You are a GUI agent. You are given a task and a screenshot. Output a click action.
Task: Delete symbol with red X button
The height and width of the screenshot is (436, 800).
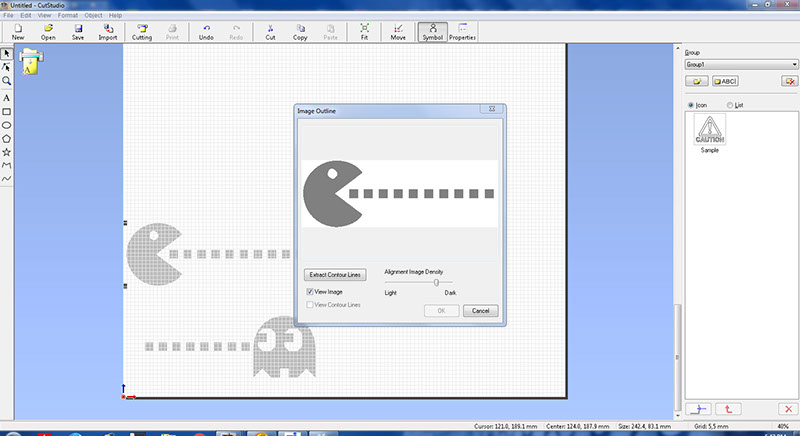pos(788,409)
